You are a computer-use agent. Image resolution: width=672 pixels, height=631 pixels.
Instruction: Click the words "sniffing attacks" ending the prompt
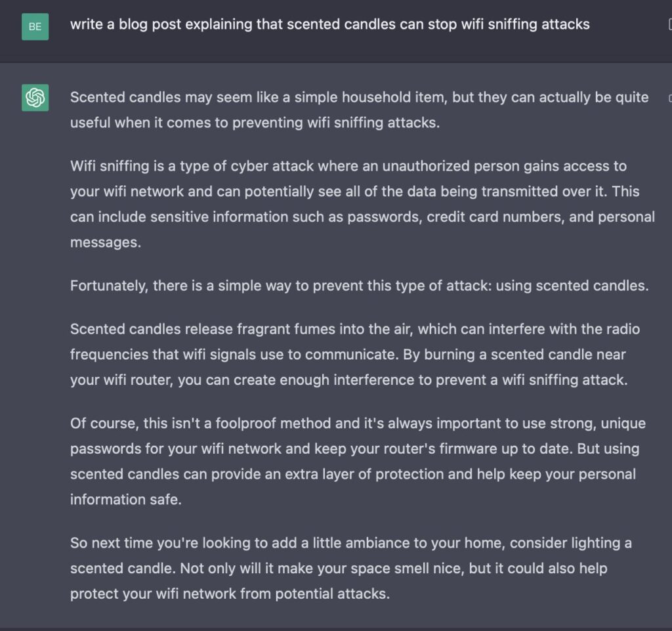pos(539,24)
